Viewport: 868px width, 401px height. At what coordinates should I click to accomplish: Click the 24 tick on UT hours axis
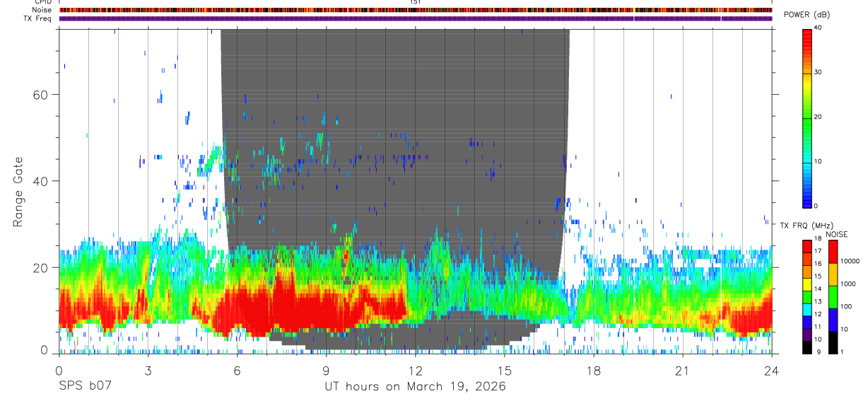pyautogui.click(x=771, y=371)
